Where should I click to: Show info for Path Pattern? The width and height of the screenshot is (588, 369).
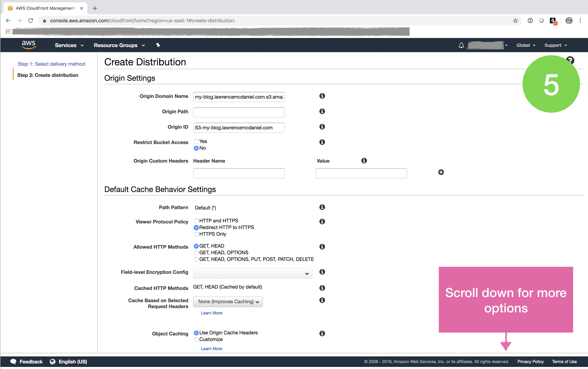[322, 207]
